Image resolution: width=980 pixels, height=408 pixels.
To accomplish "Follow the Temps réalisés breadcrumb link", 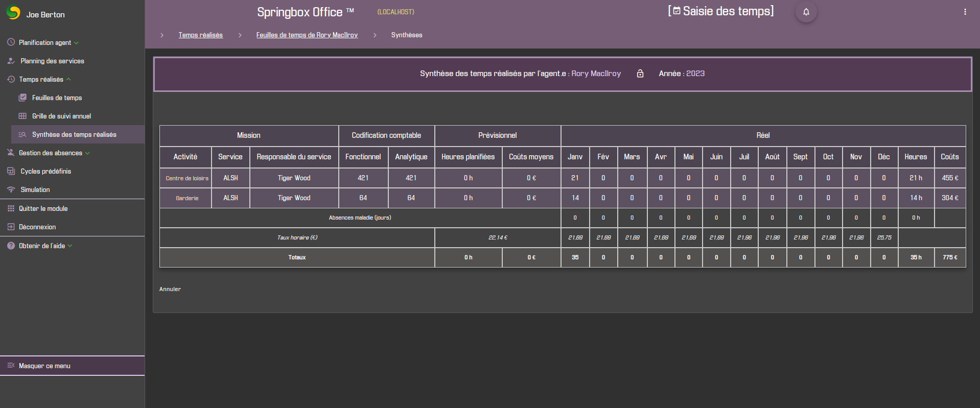I will pyautogui.click(x=201, y=35).
